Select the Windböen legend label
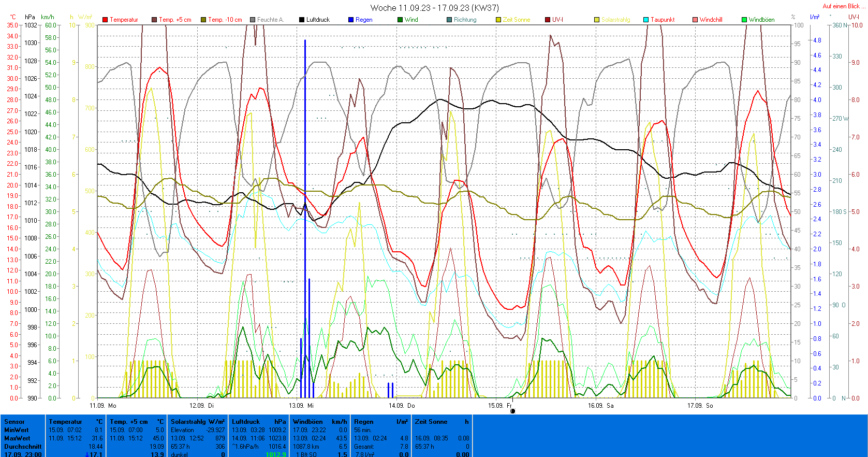 (762, 20)
